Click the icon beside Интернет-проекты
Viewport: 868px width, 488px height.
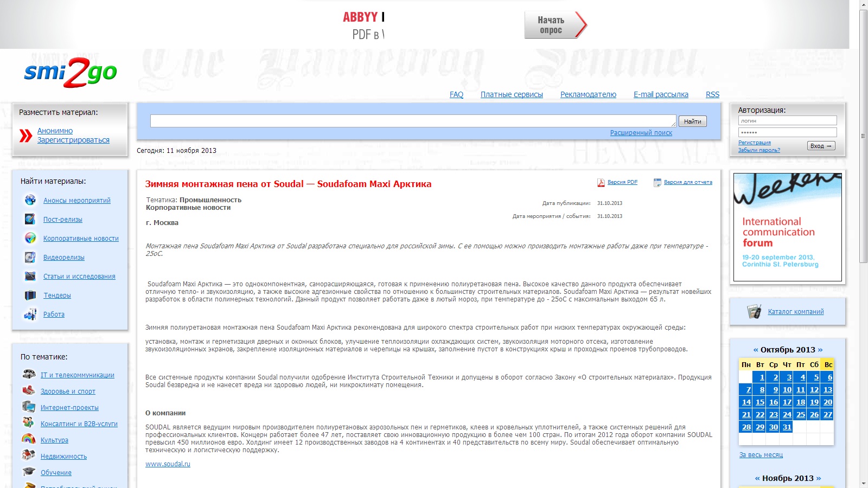(x=29, y=407)
